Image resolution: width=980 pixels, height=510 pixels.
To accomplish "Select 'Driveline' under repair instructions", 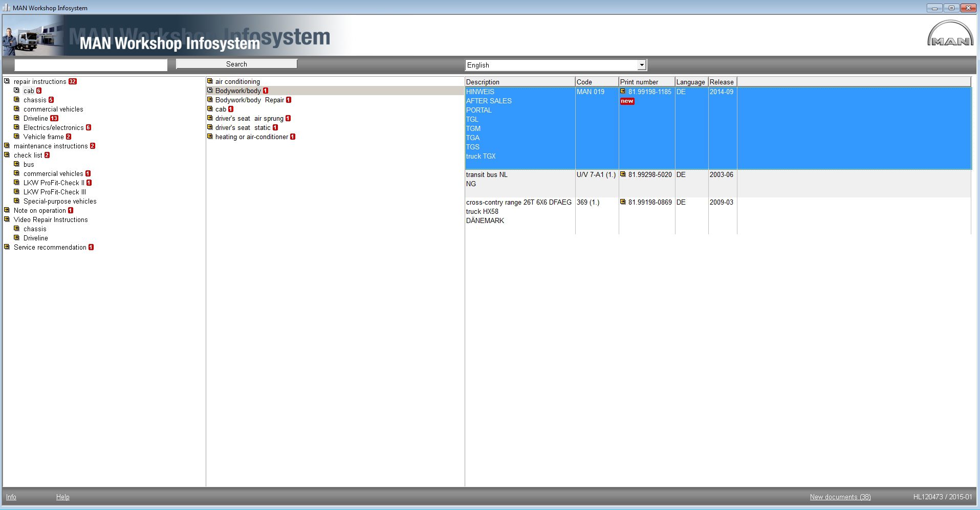I will [x=37, y=118].
